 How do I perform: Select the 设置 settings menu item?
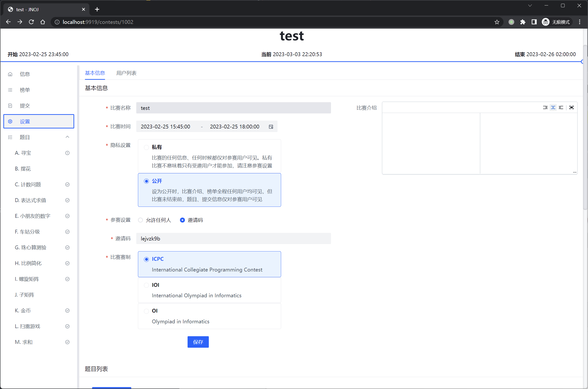pos(39,121)
